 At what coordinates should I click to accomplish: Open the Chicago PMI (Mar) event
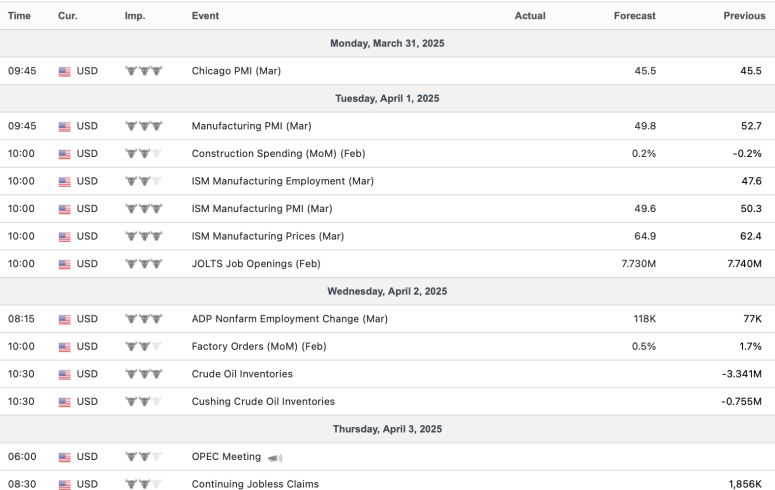click(x=236, y=71)
